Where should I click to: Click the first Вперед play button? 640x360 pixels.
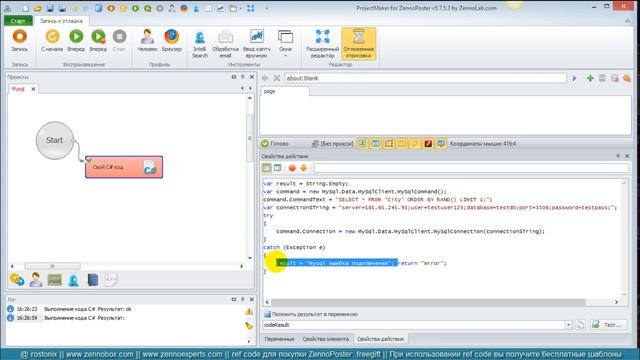[x=76, y=41]
